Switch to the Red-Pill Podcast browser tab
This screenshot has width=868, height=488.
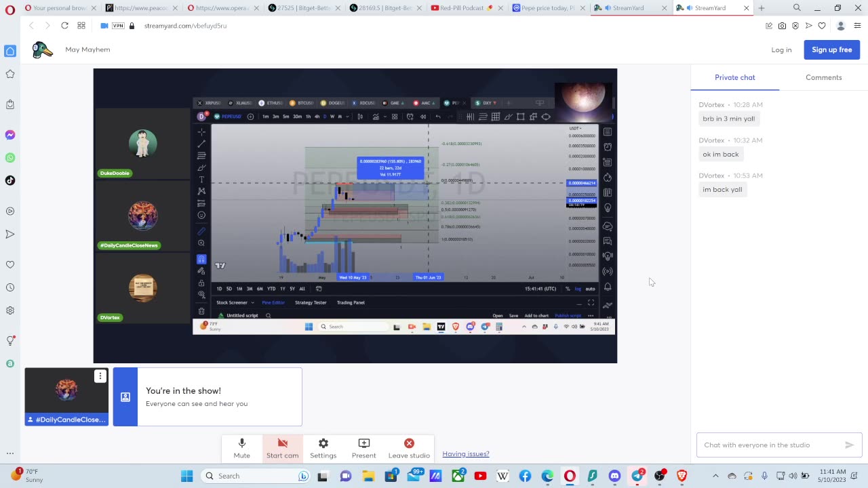[468, 8]
